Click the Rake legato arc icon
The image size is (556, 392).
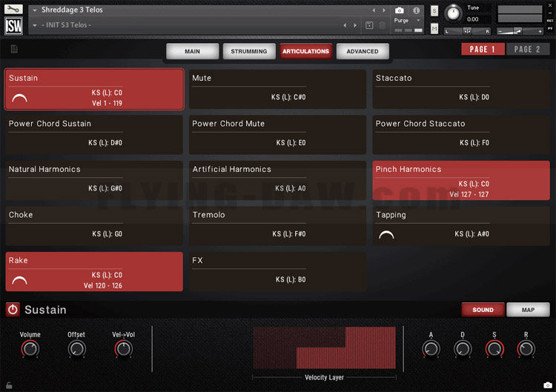tap(19, 280)
